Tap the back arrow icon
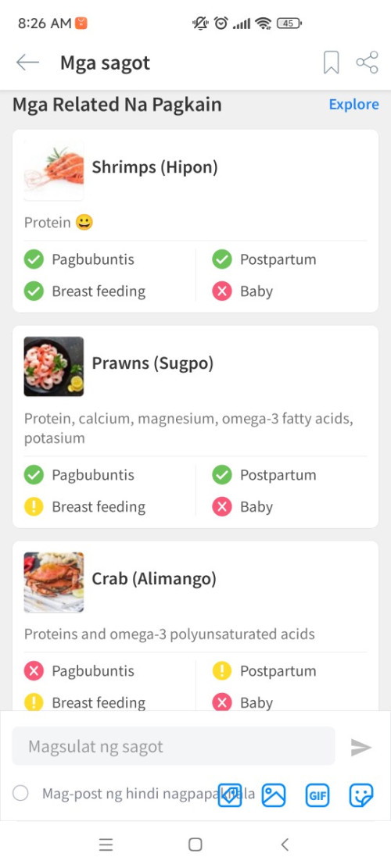The image size is (391, 868). [27, 63]
